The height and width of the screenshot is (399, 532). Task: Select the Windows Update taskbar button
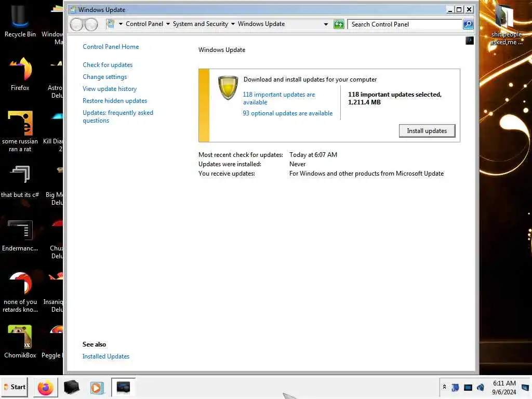pos(123,387)
